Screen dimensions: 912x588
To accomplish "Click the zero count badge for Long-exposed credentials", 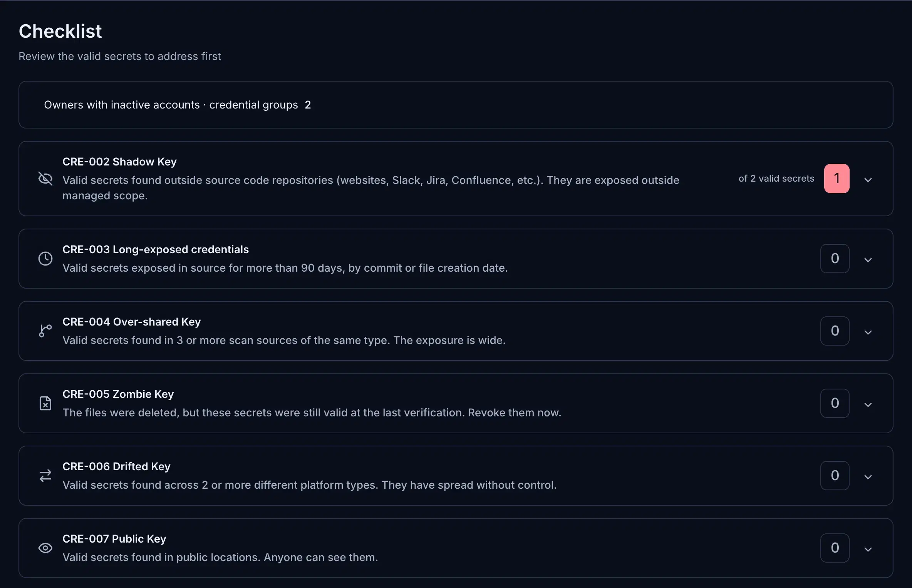I will (x=835, y=259).
